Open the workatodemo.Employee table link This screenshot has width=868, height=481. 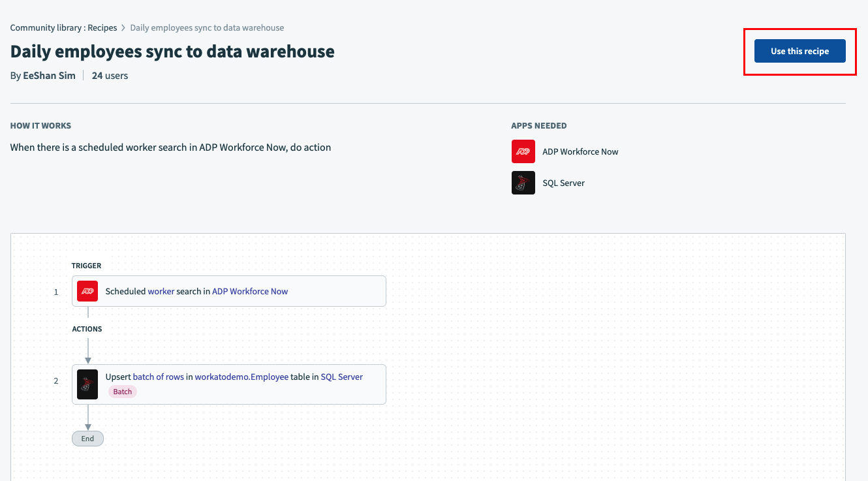coord(241,377)
